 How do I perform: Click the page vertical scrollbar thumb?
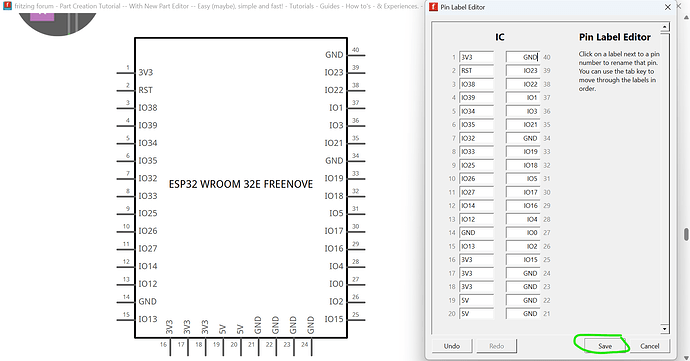(x=686, y=234)
